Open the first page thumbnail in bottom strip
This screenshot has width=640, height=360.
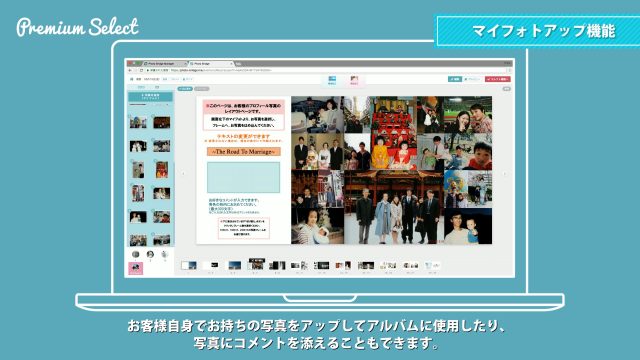point(189,265)
